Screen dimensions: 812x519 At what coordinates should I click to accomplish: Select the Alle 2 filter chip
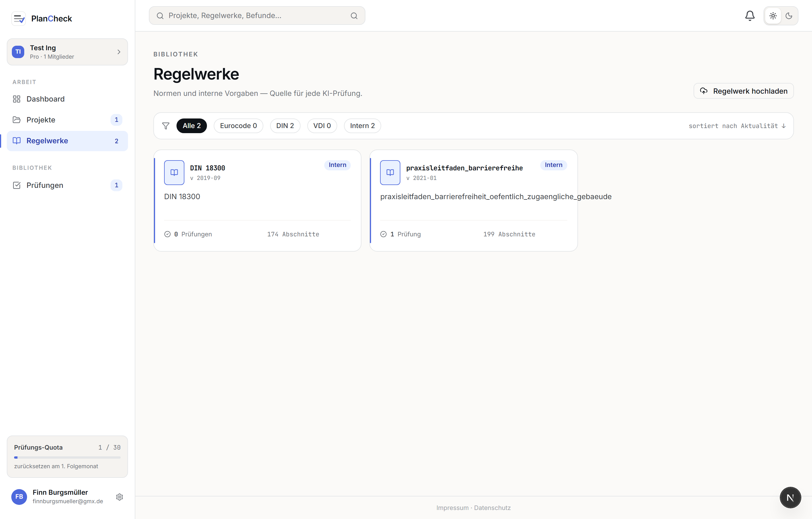point(191,126)
